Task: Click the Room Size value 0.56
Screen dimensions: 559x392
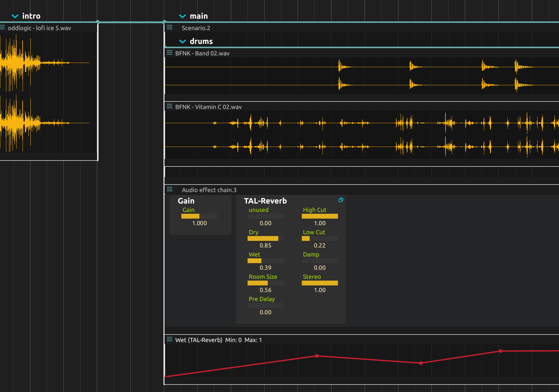Action: 266,290
